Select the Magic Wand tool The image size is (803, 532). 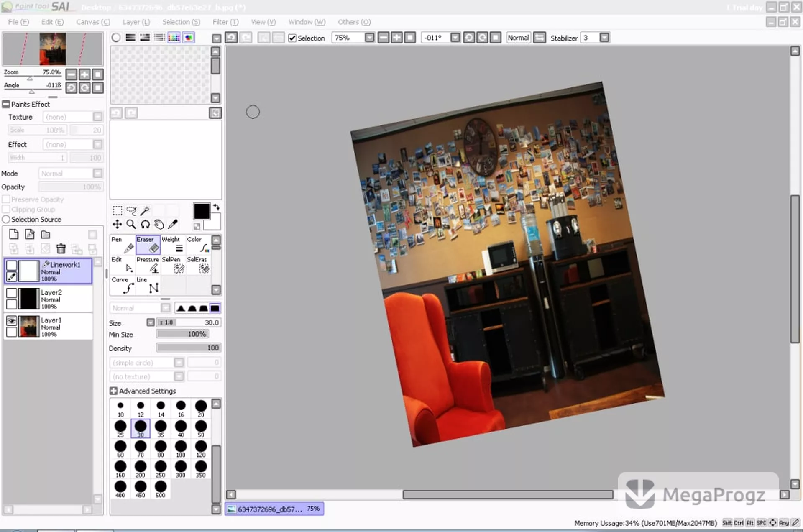(x=145, y=210)
